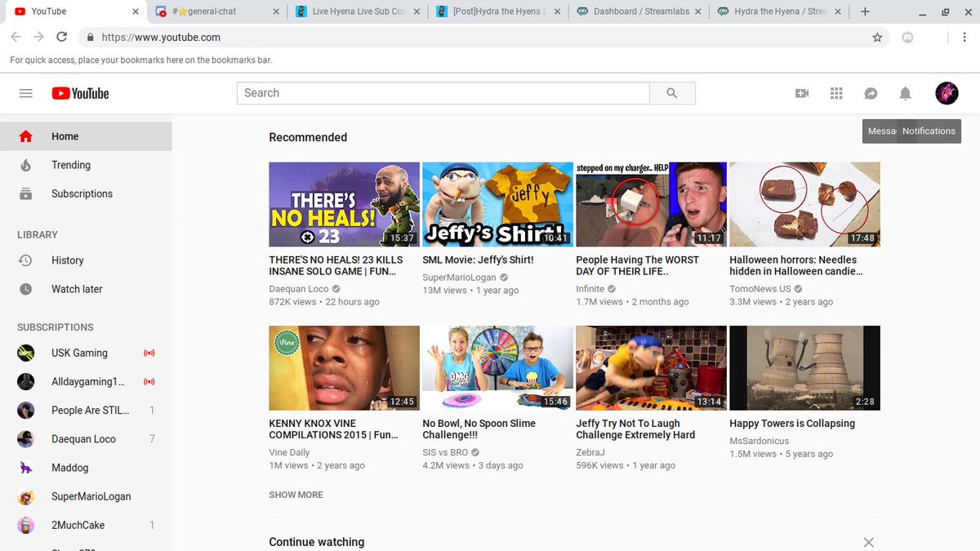Image resolution: width=980 pixels, height=551 pixels.
Task: Visit MsSardonicus channel link
Action: [x=759, y=441]
